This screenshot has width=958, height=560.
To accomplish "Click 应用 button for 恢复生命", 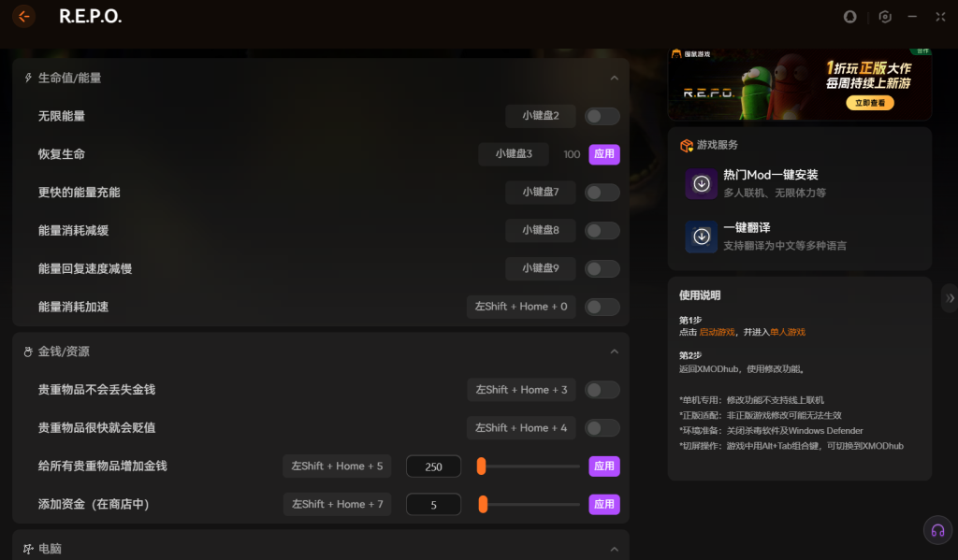I will (x=604, y=154).
